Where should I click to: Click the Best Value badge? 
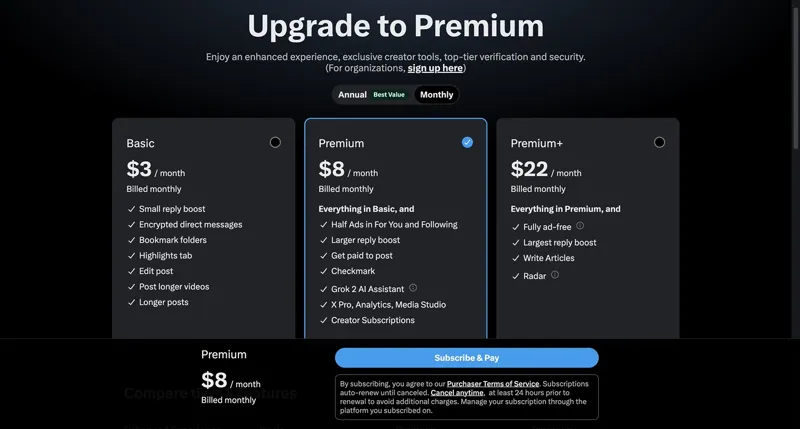click(x=389, y=95)
